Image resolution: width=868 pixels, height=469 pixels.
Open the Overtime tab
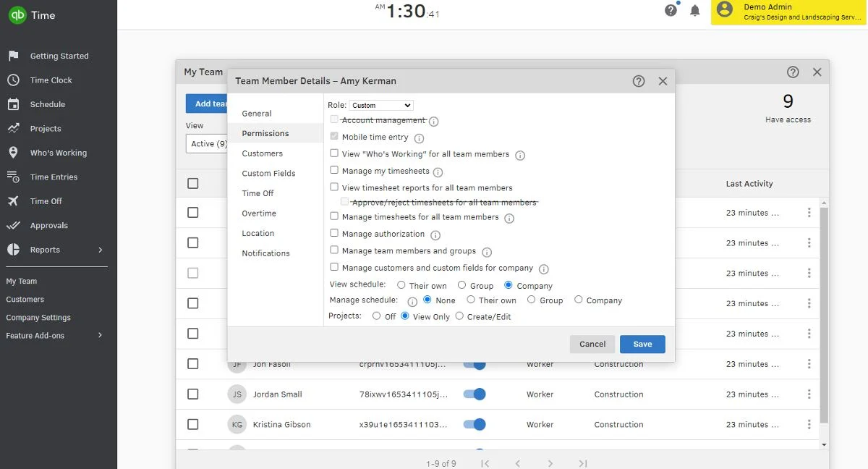point(259,214)
